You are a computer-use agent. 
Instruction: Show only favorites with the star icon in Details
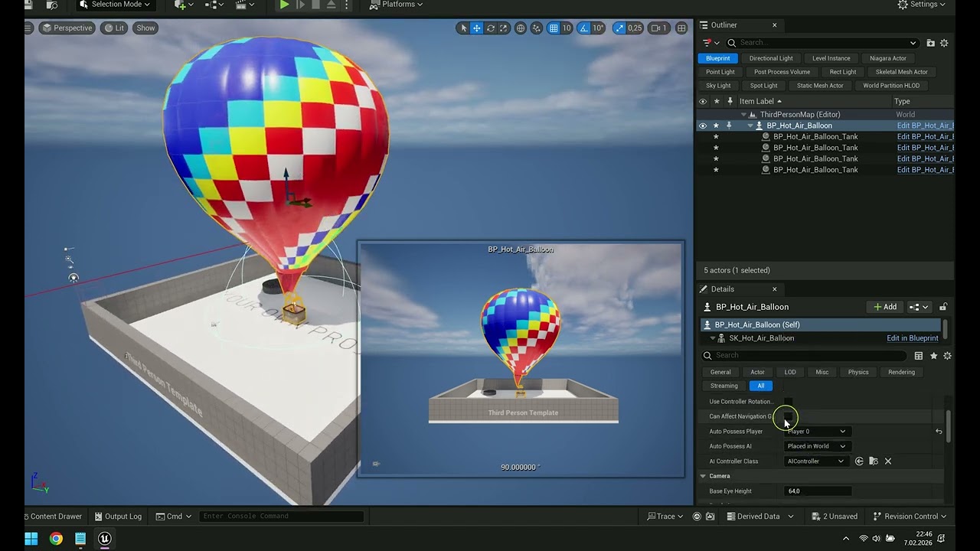(933, 356)
